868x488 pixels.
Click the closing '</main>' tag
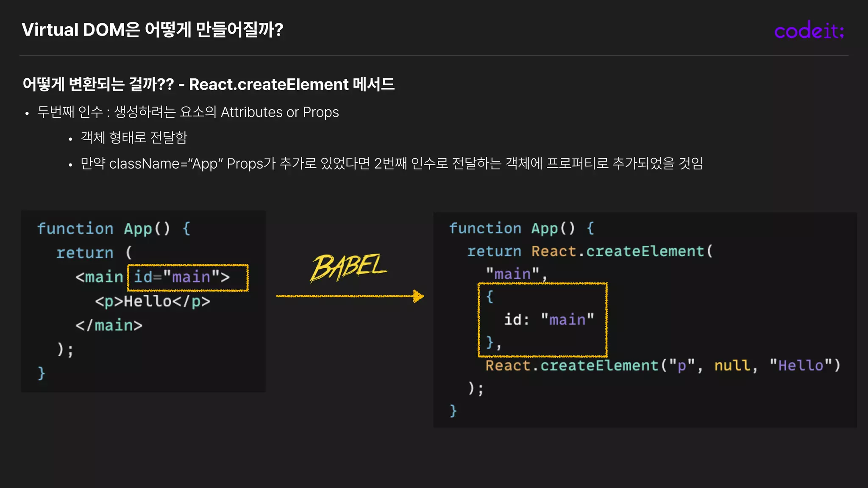pos(109,325)
